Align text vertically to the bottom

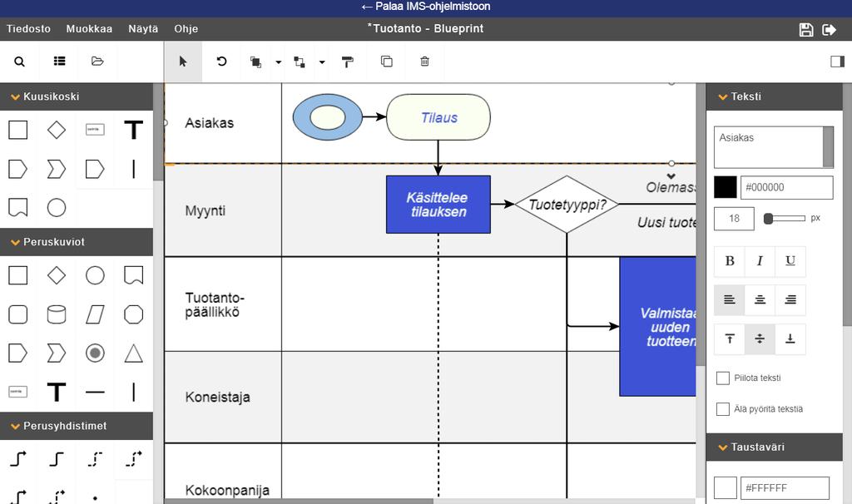point(790,338)
